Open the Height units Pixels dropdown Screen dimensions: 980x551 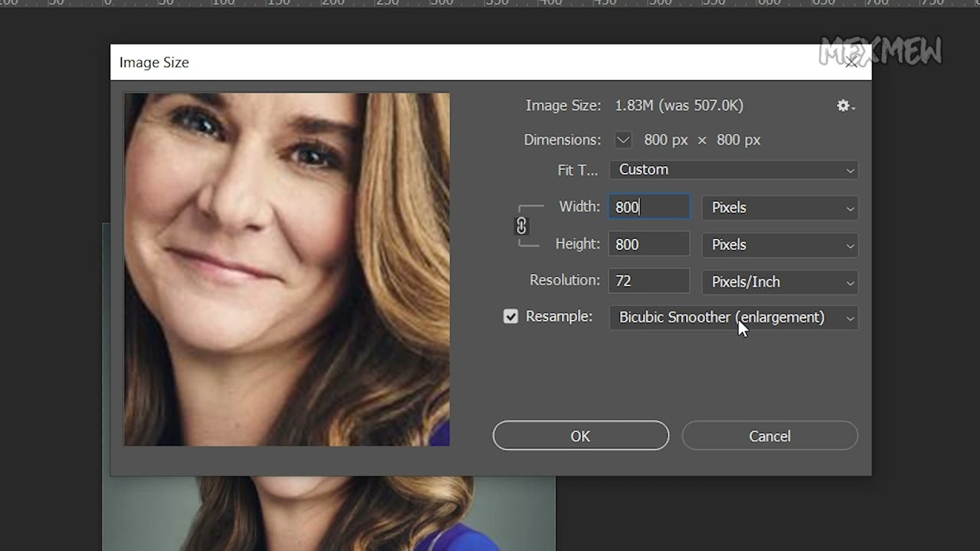coord(780,245)
